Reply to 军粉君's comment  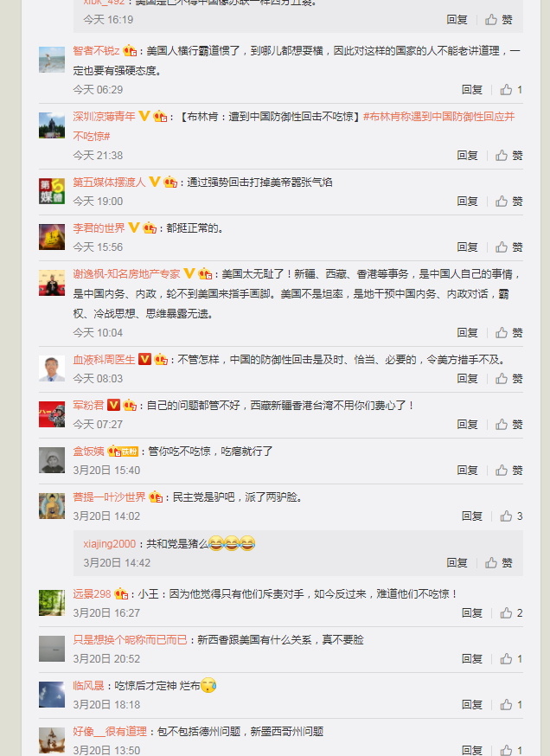[467, 425]
